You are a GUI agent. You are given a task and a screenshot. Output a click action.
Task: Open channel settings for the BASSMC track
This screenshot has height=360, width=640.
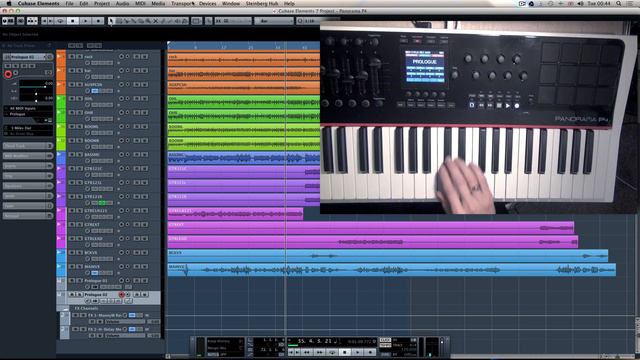pyautogui.click(x=87, y=161)
